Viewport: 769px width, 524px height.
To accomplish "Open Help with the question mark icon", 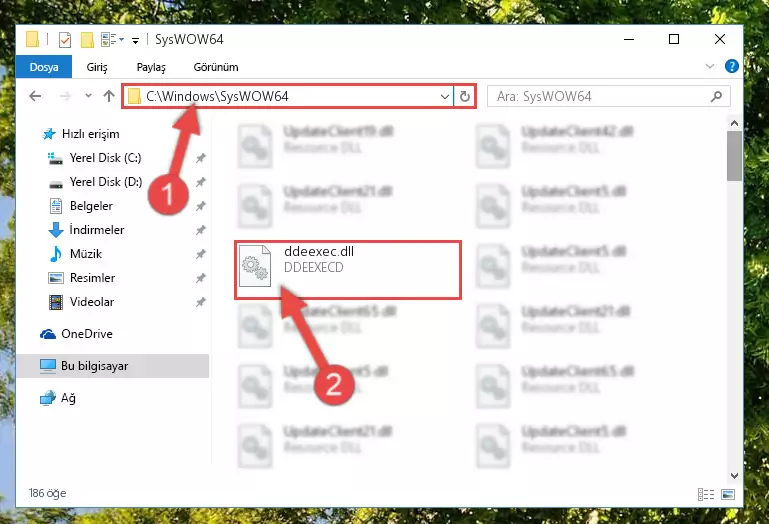I will (x=731, y=66).
